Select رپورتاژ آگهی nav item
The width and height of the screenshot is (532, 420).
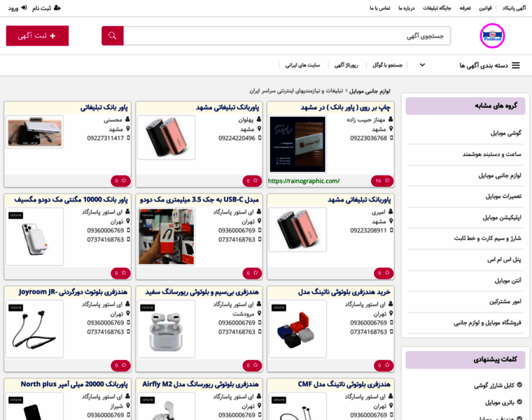tap(346, 65)
